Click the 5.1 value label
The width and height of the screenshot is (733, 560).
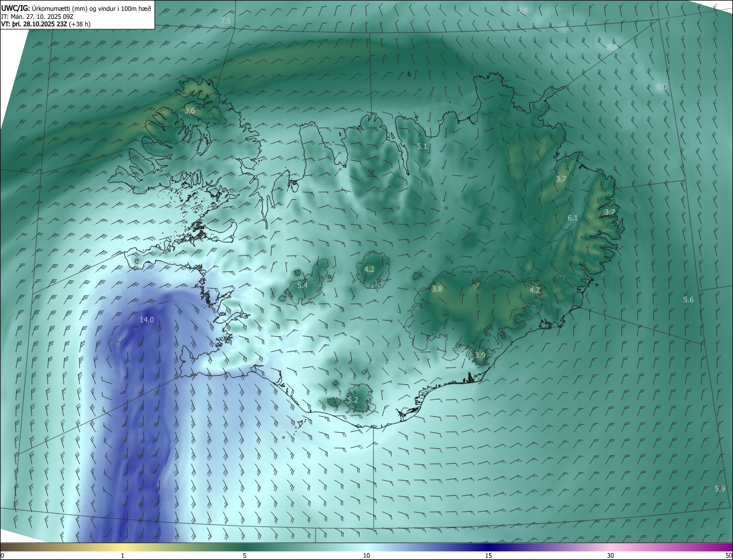(422, 147)
